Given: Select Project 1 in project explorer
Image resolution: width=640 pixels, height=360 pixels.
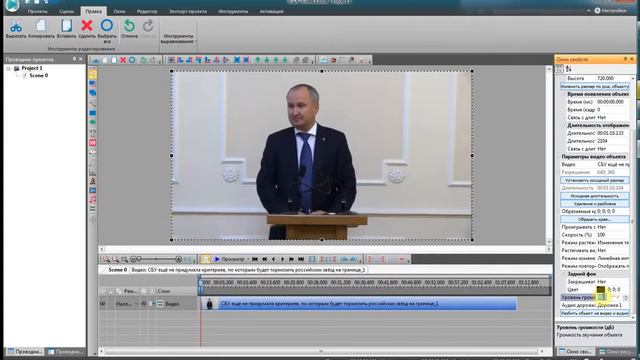Looking at the screenshot, I should pos(32,68).
